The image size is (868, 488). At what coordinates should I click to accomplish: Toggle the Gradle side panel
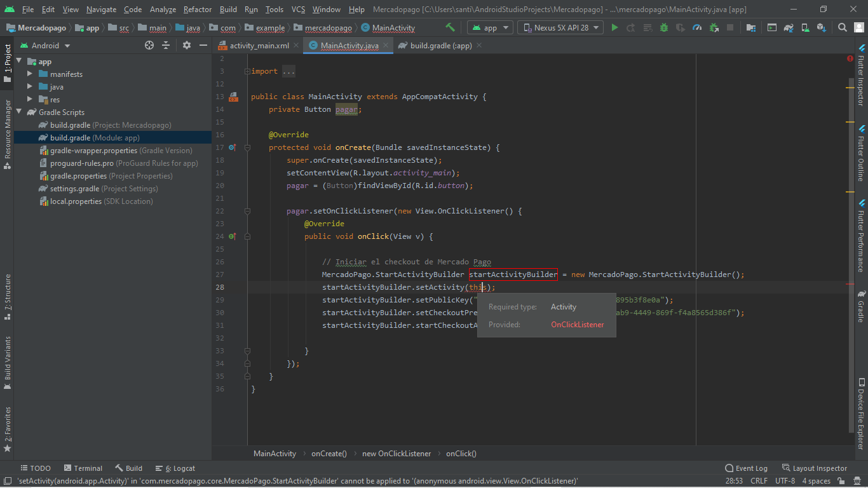coord(861,306)
